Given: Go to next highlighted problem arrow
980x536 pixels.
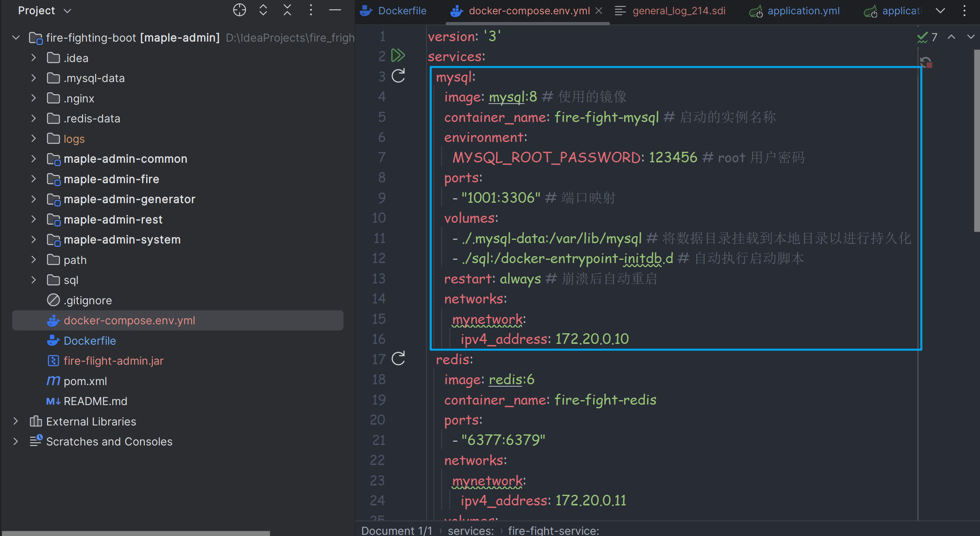Looking at the screenshot, I should pyautogui.click(x=971, y=37).
